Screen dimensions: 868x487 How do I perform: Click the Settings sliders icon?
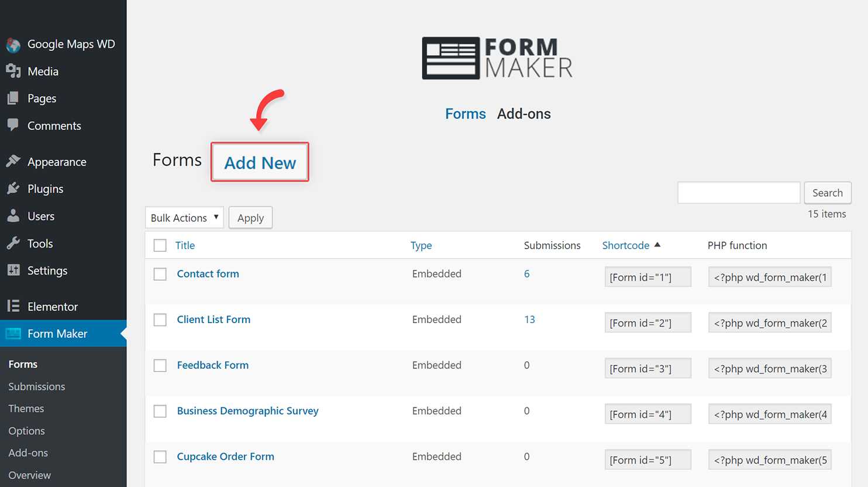click(13, 270)
